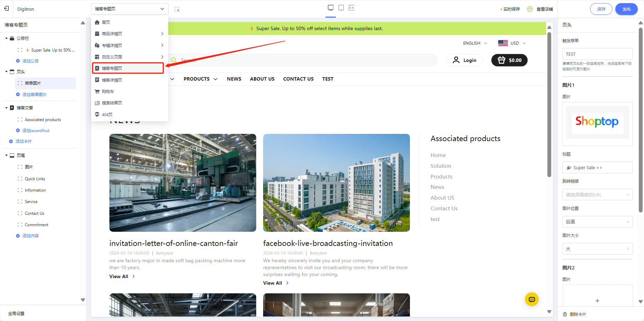Click the exit editor back icon
644x321 pixels.
point(7,8)
